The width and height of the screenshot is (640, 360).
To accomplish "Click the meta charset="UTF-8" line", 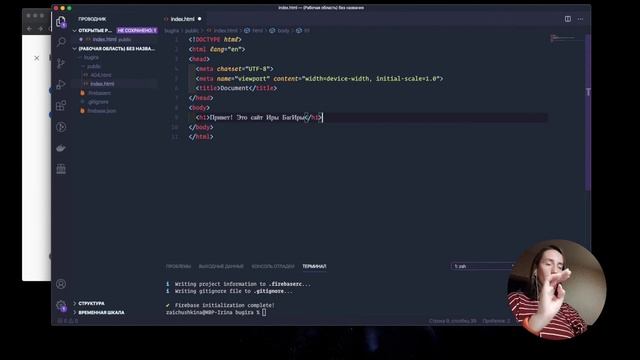I will (234, 69).
